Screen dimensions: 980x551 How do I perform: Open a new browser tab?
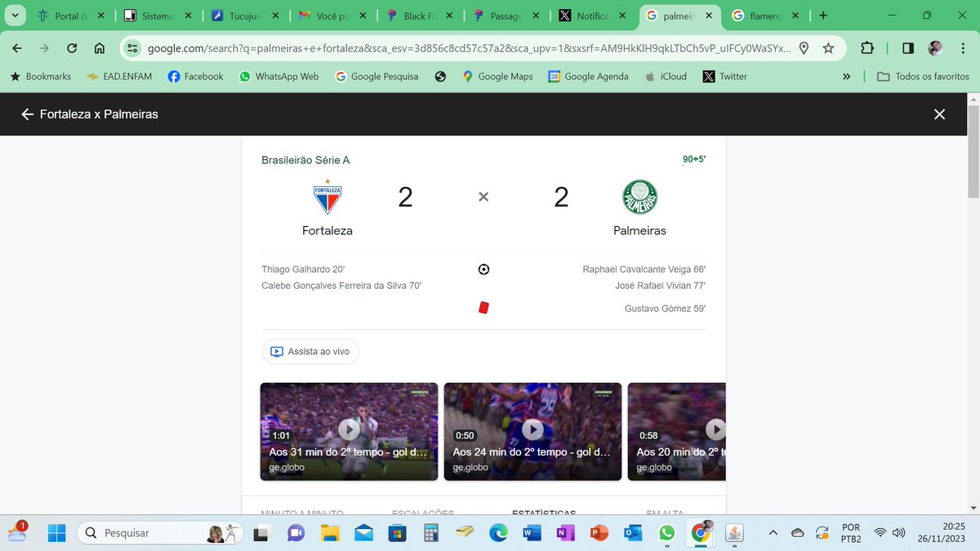822,16
